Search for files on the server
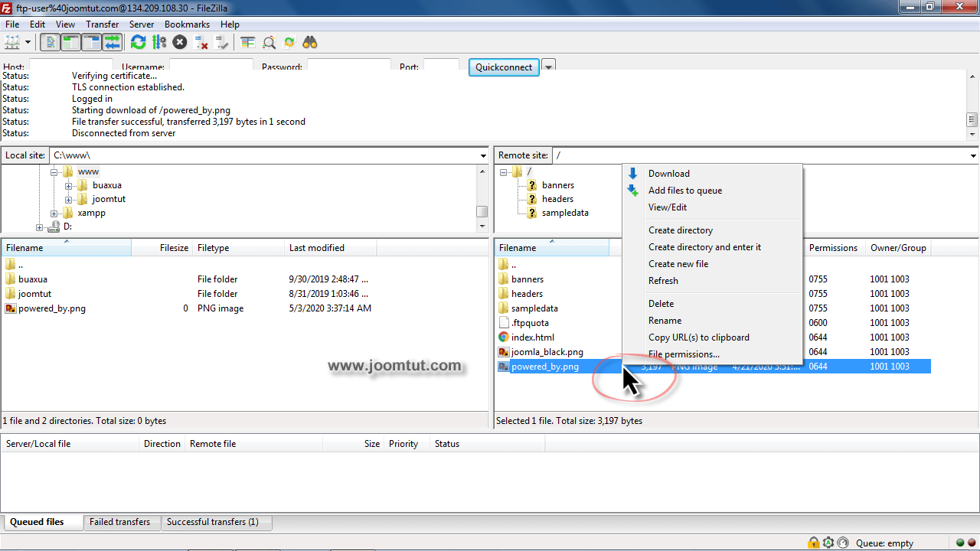980x551 pixels. pos(309,42)
